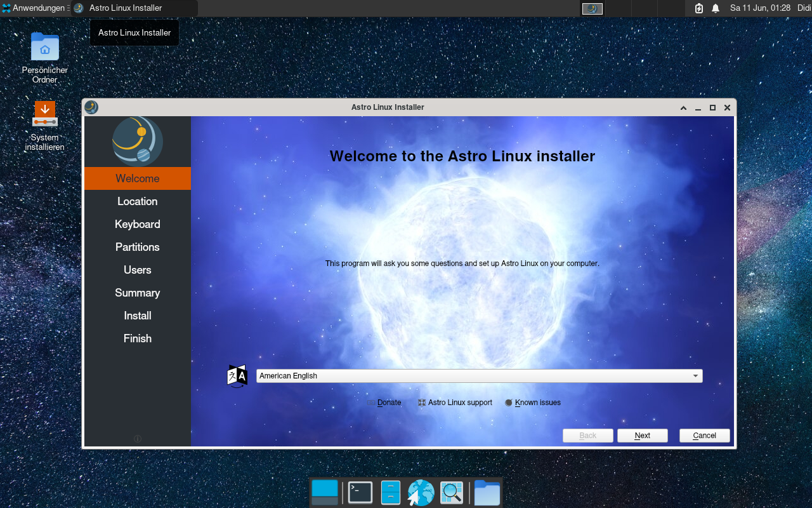Image resolution: width=812 pixels, height=508 pixels.
Task: Open the application finder magnifier icon
Action: point(452,492)
